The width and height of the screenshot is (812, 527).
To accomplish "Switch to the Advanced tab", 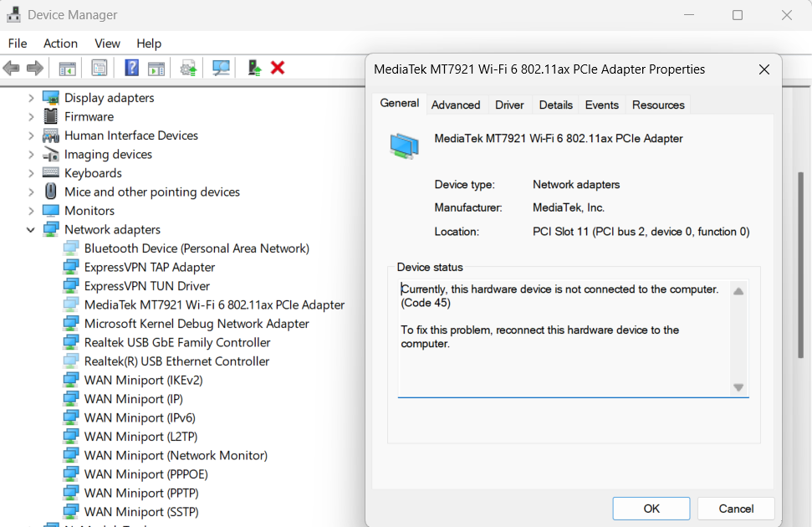I will 456,105.
